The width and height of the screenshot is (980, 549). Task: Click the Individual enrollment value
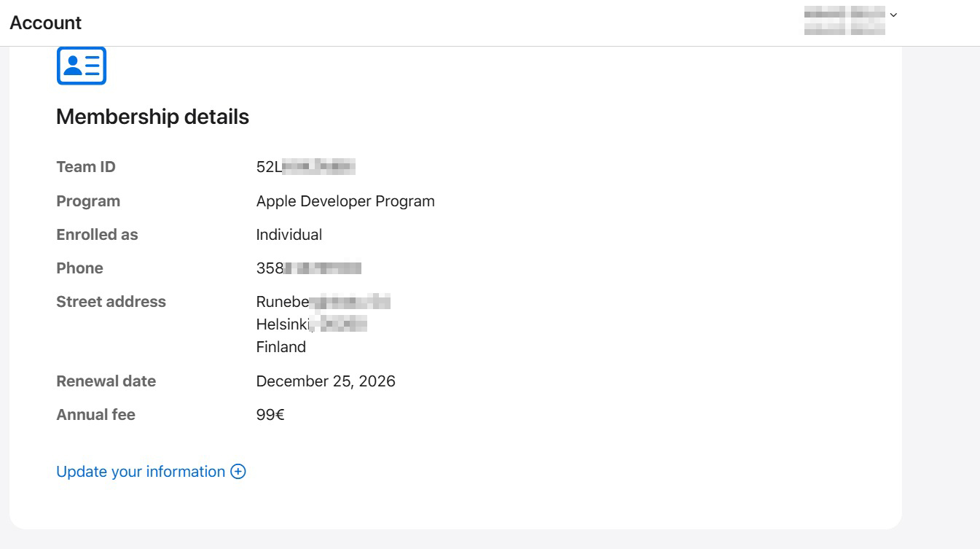tap(289, 235)
